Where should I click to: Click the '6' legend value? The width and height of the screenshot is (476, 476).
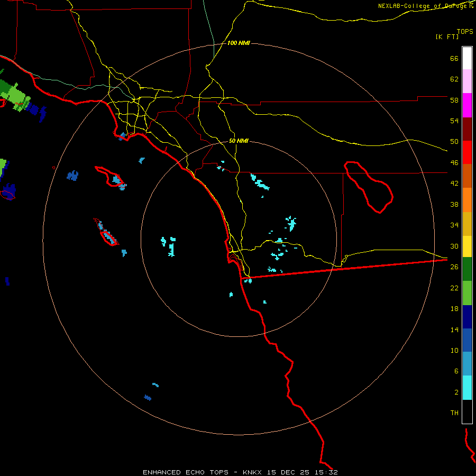pos(456,371)
